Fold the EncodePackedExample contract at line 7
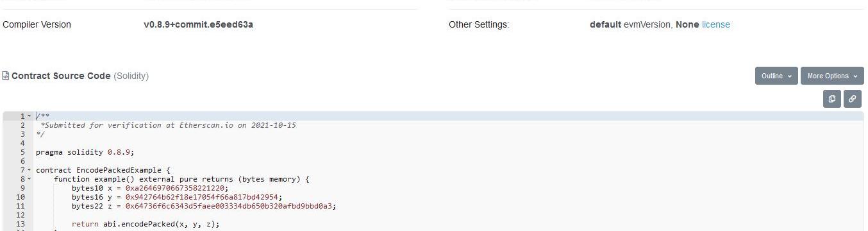Image resolution: width=868 pixels, height=231 pixels. click(x=29, y=170)
